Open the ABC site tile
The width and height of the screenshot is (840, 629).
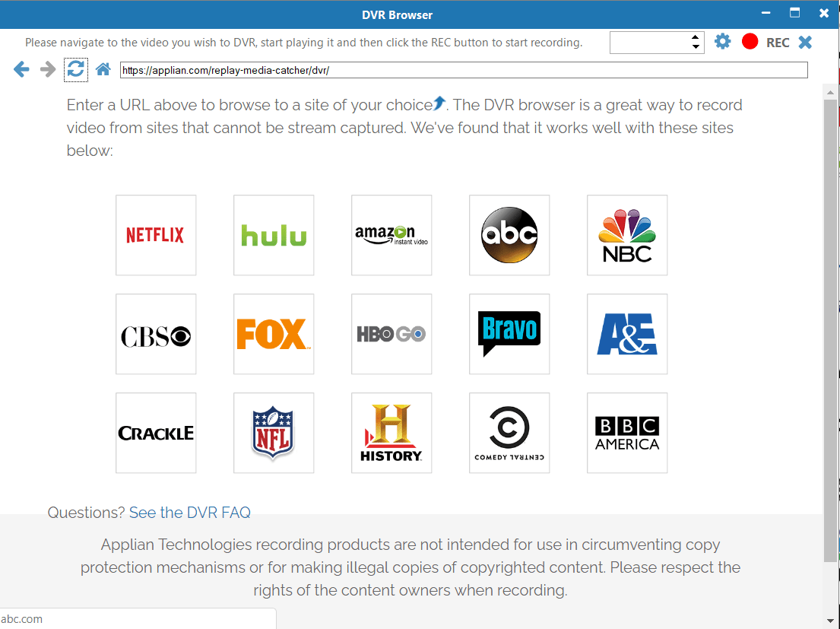pos(509,235)
